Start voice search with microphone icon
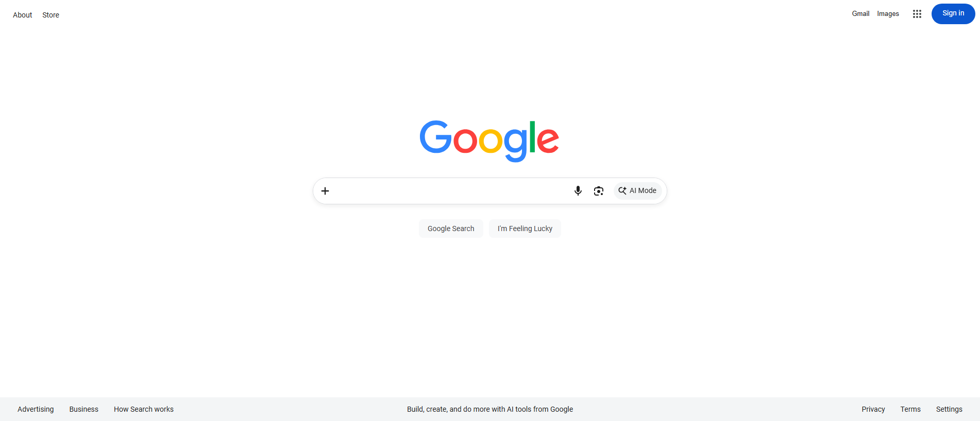The image size is (980, 421). (578, 191)
